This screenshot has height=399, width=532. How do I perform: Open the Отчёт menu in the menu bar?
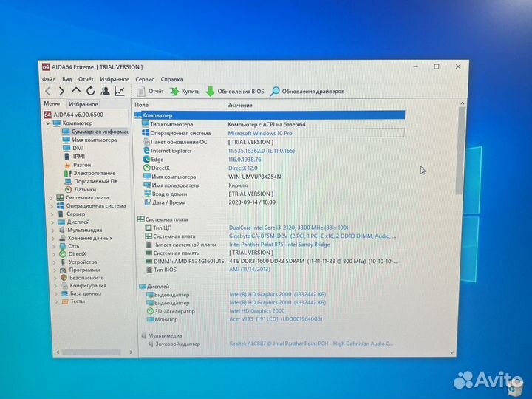tap(86, 79)
